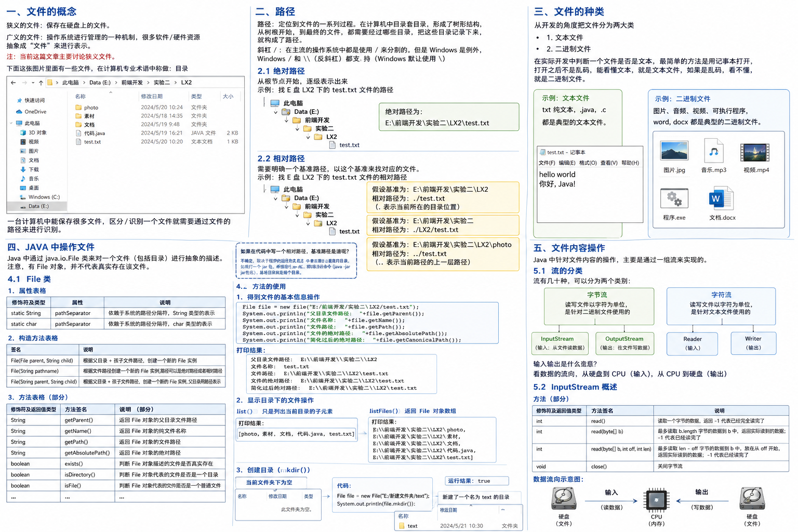Viewport: 798px width, 532px height.
Task: Open 下载 in Explorer sidebar
Action: click(x=30, y=169)
